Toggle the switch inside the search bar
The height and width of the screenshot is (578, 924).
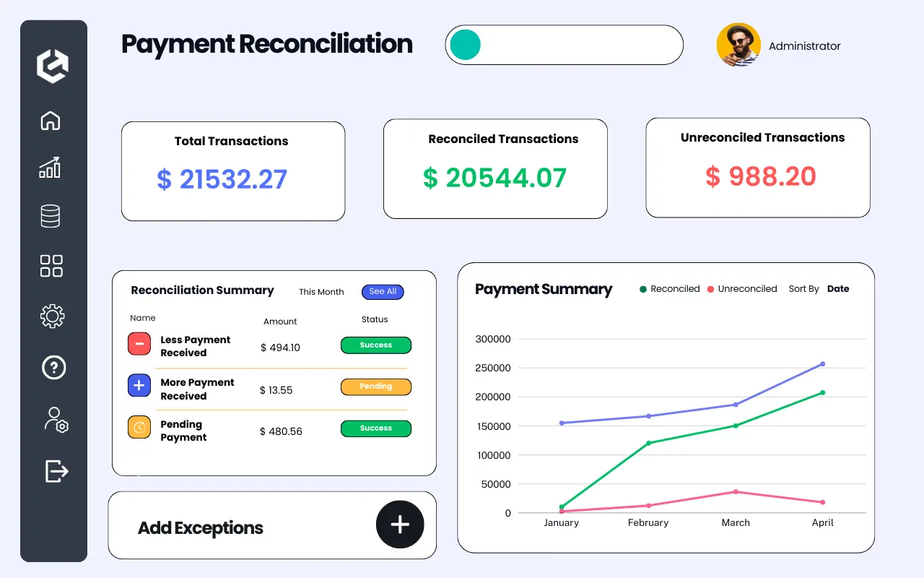(x=464, y=45)
